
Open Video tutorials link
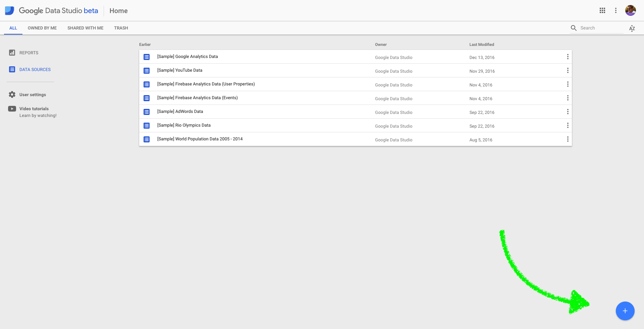(34, 109)
